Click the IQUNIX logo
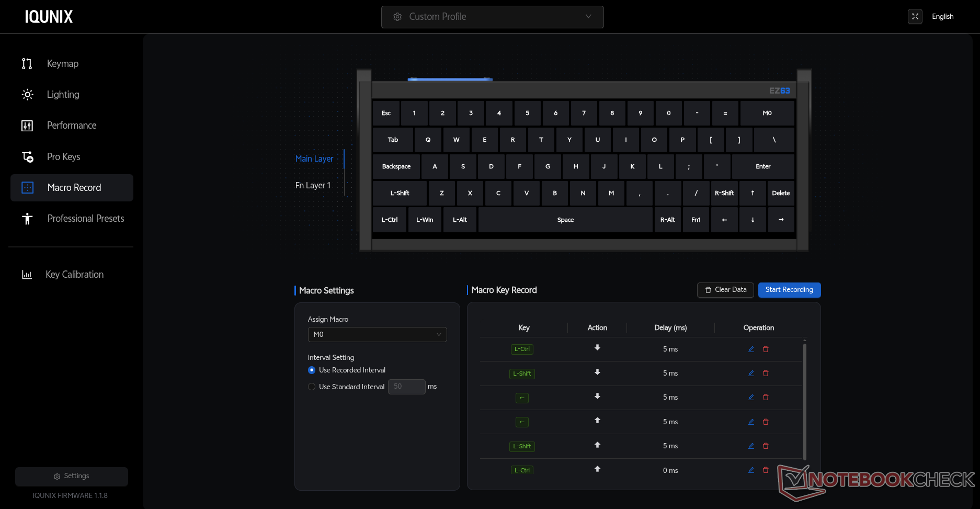This screenshot has height=509, width=980. pyautogui.click(x=49, y=17)
